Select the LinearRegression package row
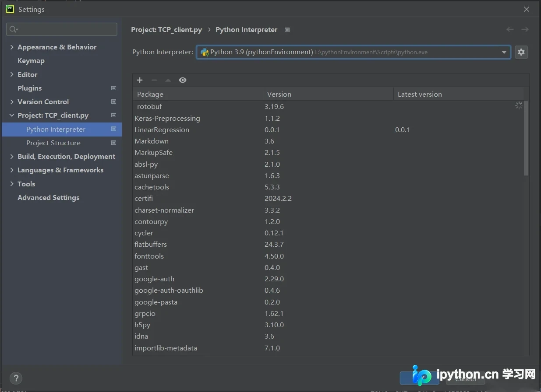541x392 pixels. click(x=328, y=129)
